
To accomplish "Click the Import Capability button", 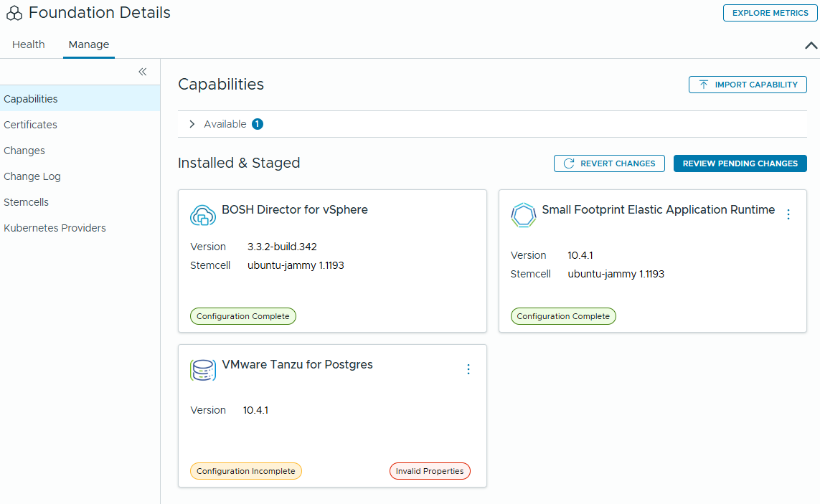I will pos(748,85).
